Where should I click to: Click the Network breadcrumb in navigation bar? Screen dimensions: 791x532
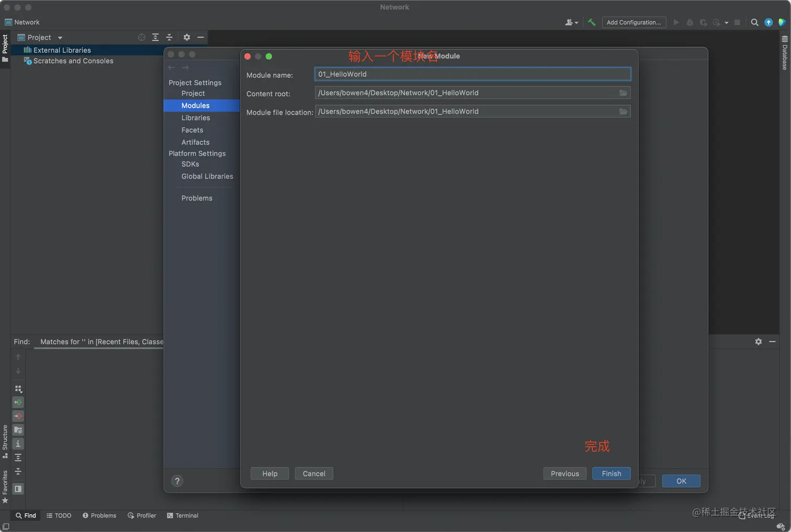[22, 22]
